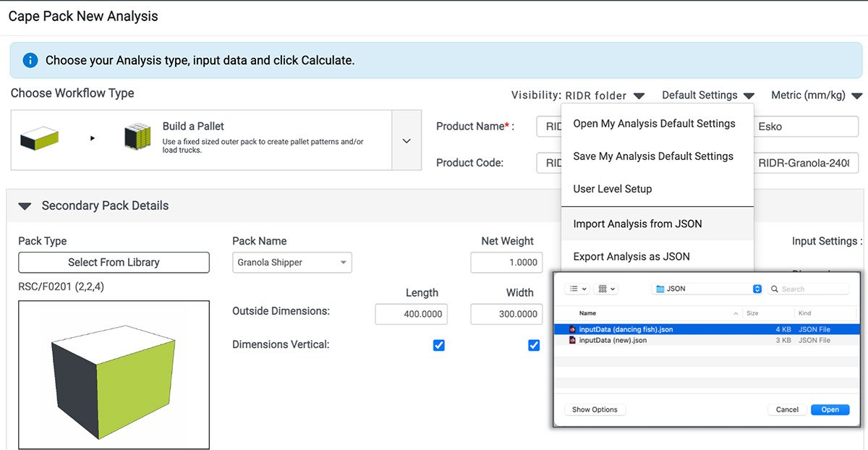
Task: Click the single pack box workflow icon
Action: [39, 137]
